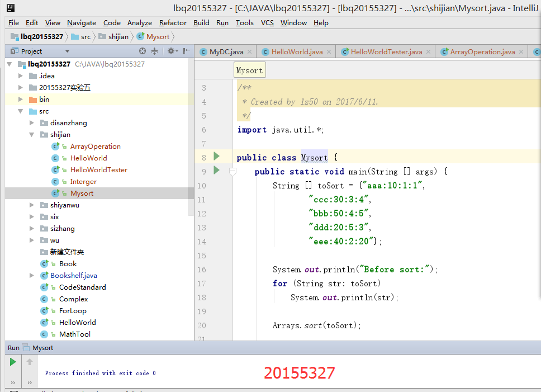Close the HelloWorld.java tab
This screenshot has width=541, height=392.
[329, 52]
